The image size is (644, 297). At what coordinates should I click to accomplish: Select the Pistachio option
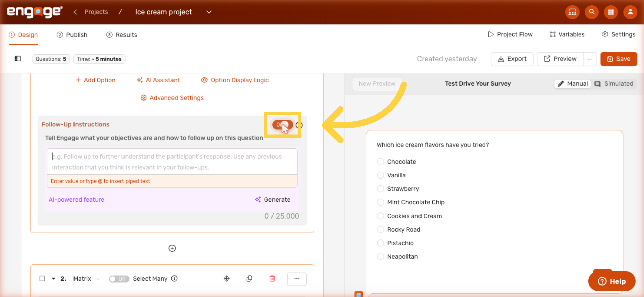click(380, 243)
